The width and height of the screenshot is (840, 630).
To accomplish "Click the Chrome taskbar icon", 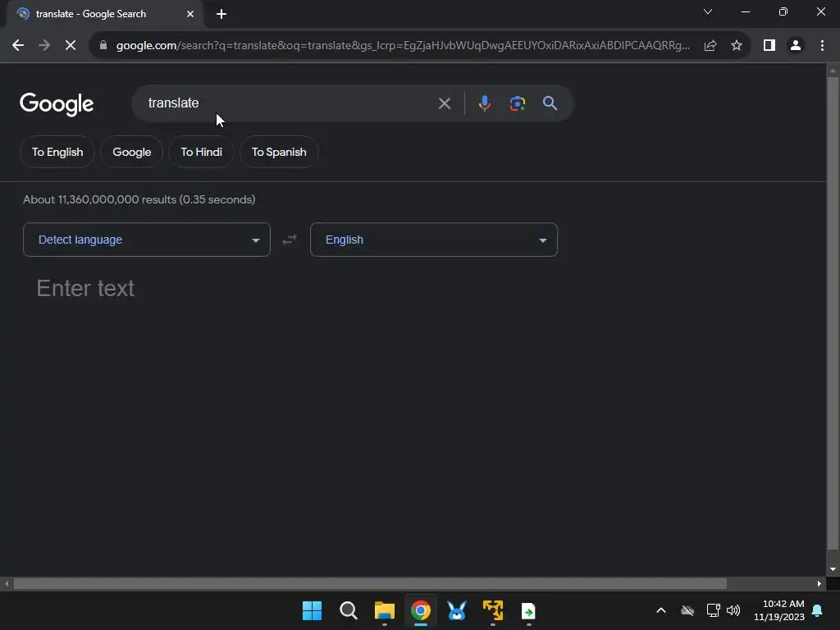I will tap(421, 610).
